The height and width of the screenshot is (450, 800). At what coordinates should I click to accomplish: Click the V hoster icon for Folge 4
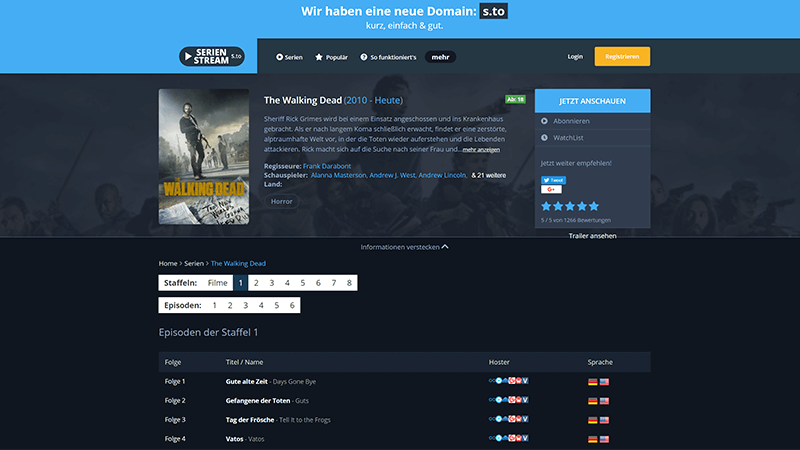[x=526, y=438]
